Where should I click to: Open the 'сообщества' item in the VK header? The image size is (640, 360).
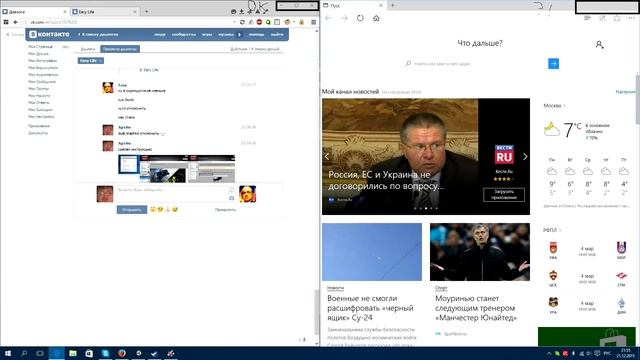click(184, 35)
